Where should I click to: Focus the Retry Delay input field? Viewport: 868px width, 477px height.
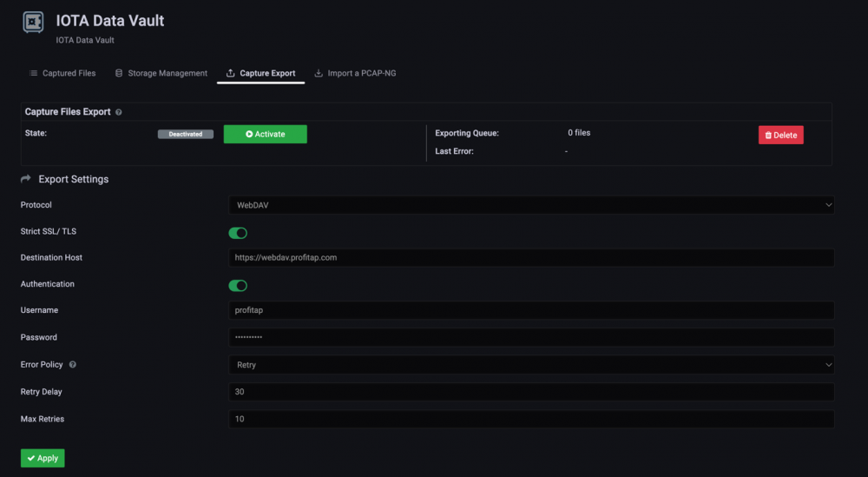530,392
